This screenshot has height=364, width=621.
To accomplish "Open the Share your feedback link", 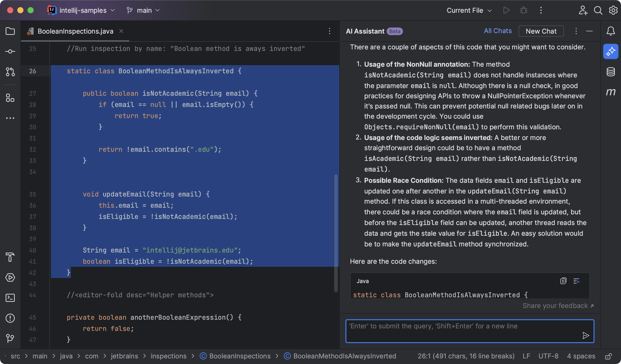I will [x=558, y=305].
